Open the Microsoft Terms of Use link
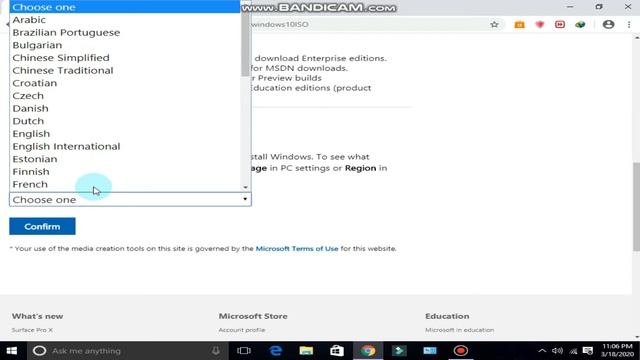 click(x=297, y=249)
